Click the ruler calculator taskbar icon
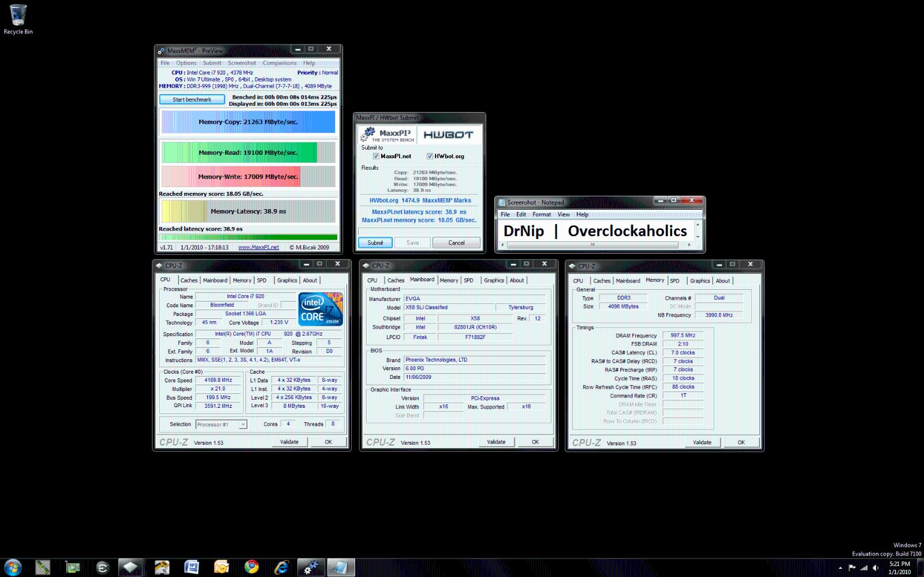 click(x=162, y=568)
